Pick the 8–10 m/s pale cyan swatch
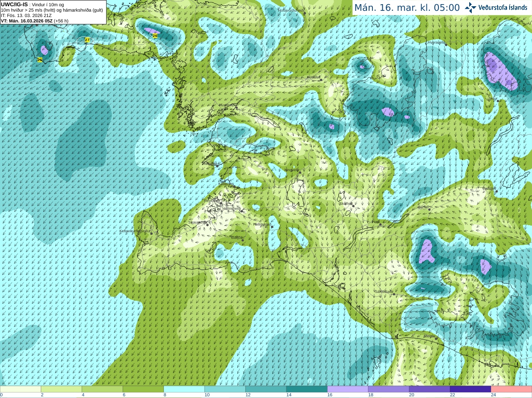Viewport: 532px width, 398px height. 184,389
